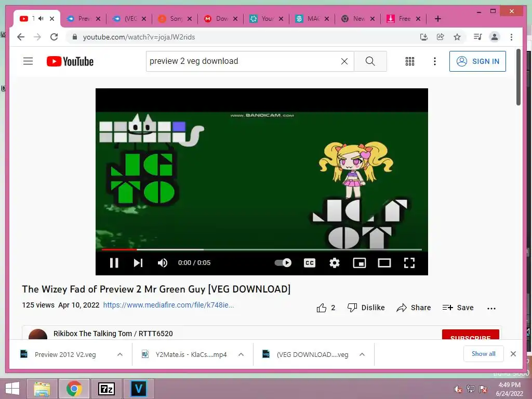This screenshot has height=399, width=532.
Task: Click the SIGN IN button
Action: point(477,61)
